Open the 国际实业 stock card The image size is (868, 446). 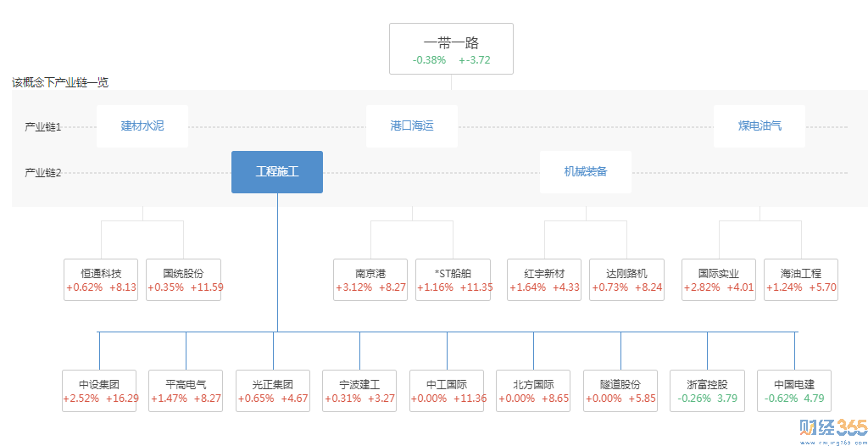coord(719,280)
